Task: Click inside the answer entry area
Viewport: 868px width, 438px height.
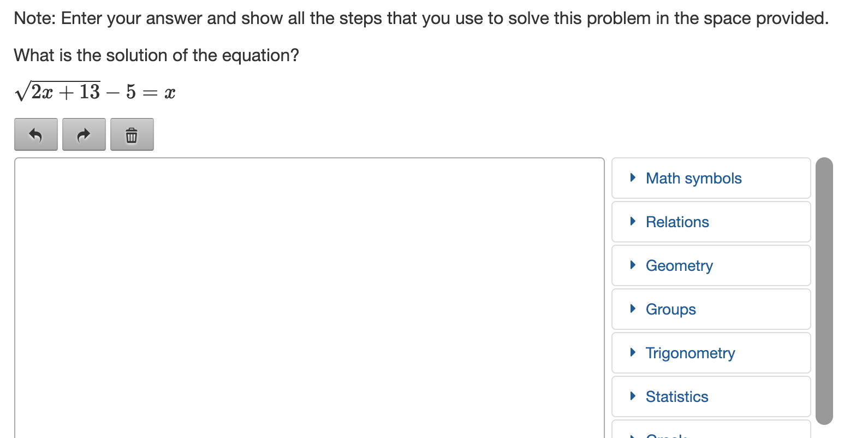Action: [x=310, y=298]
